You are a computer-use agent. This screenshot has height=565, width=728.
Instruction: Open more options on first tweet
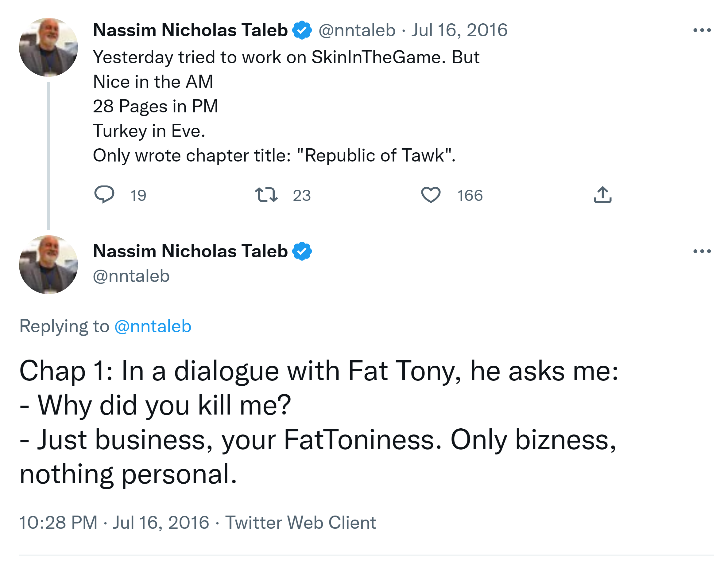click(x=702, y=30)
